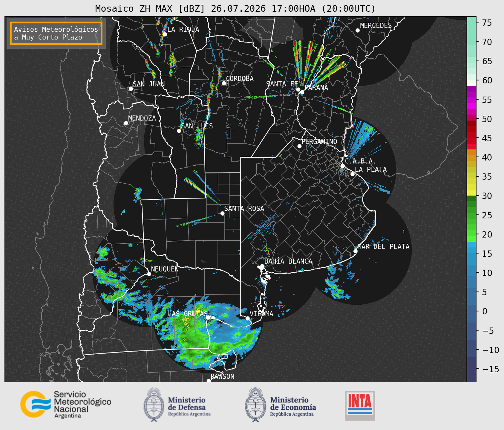Screen dimensions: 504x430
Task: Select the Bahía Blanca station dot
Action: [262, 266]
